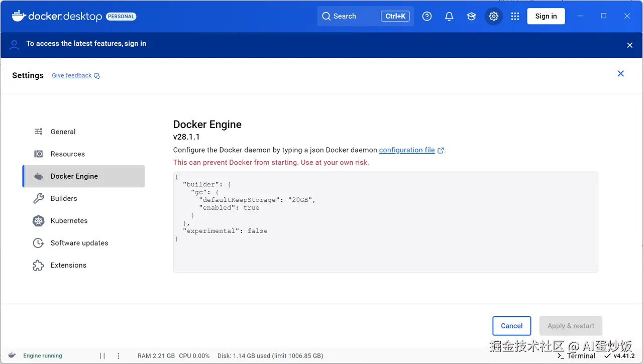This screenshot has width=643, height=364.
Task: Open the apps grid icon
Action: (x=515, y=16)
